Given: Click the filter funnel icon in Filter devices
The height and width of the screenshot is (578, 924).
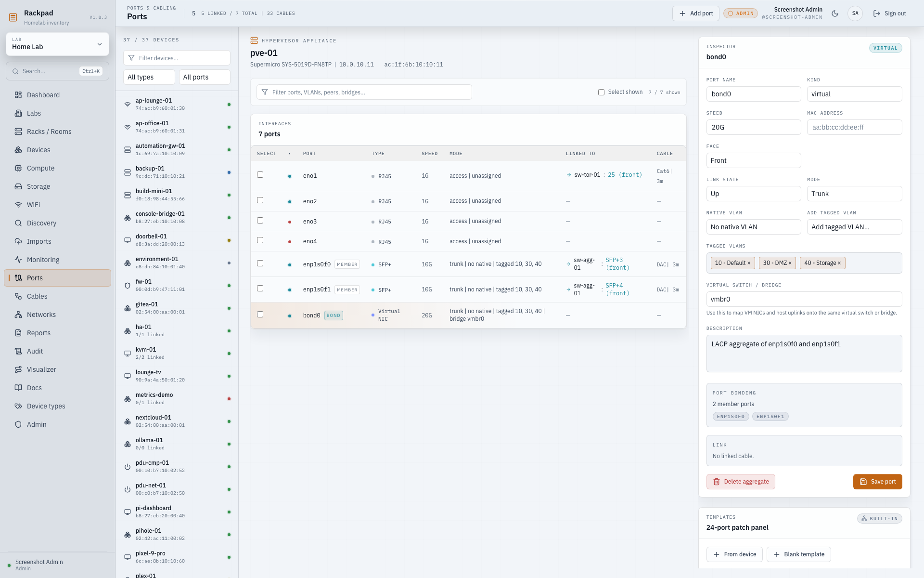Looking at the screenshot, I should [131, 58].
